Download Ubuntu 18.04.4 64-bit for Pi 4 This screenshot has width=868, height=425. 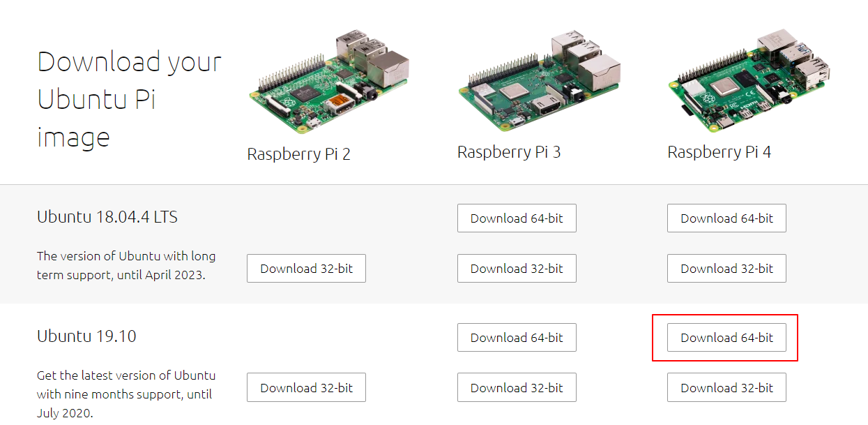[x=726, y=218]
